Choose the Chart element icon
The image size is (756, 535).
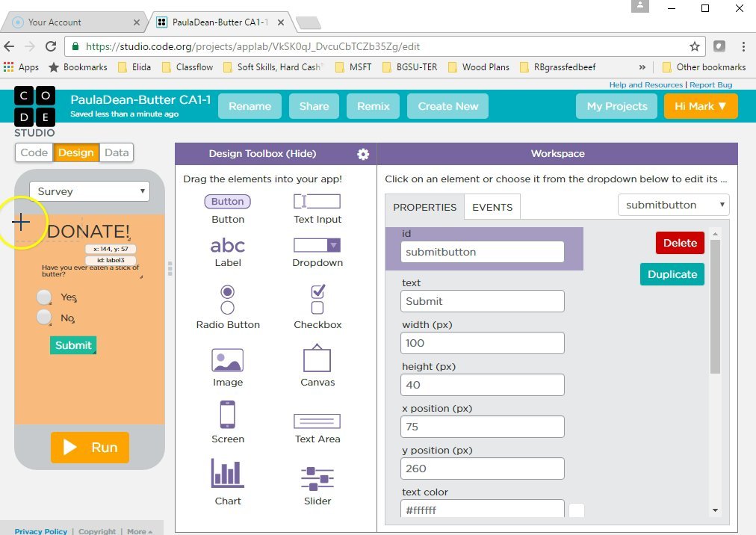(228, 474)
